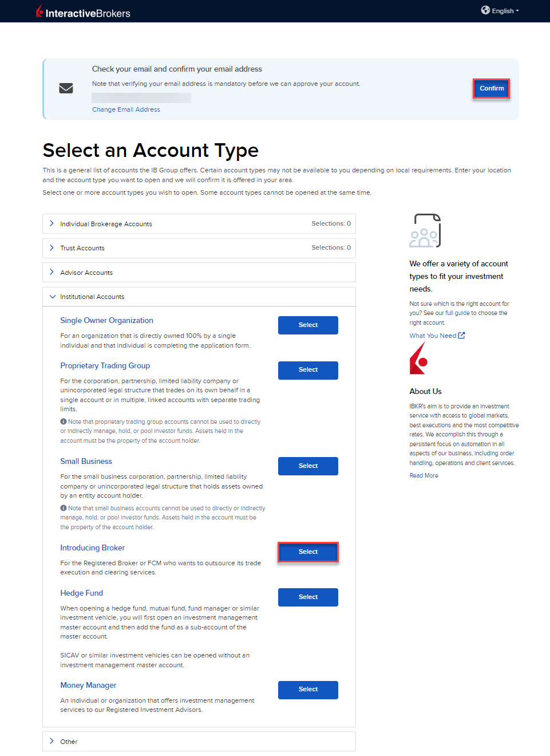The height and width of the screenshot is (756, 550).
Task: Click the info icon beside small business note
Action: [64, 508]
